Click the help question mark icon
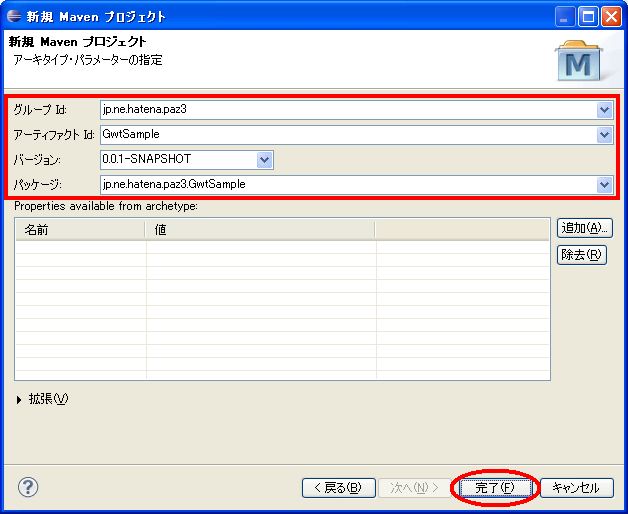This screenshot has height=514, width=628. (28, 487)
